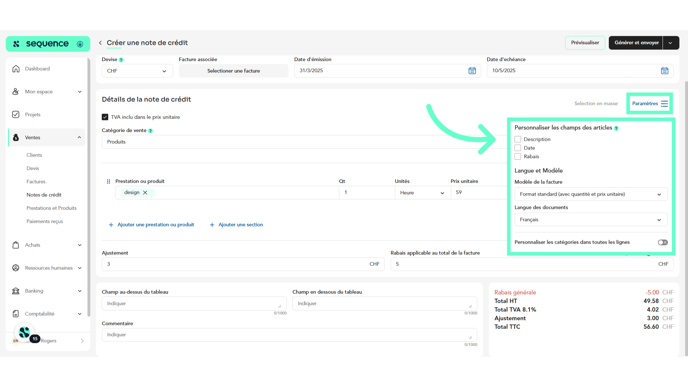Click the Banking building icon
Image resolution: width=688 pixels, height=387 pixels.
click(x=16, y=290)
